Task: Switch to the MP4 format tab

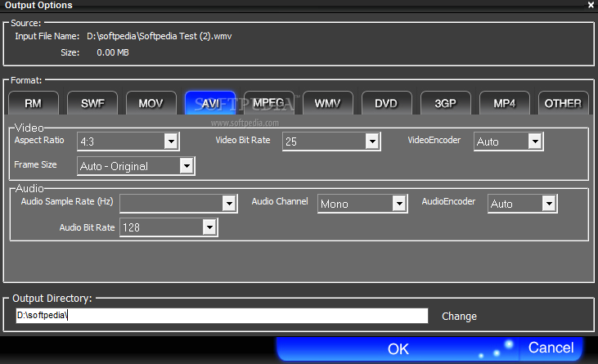Action: tap(504, 103)
